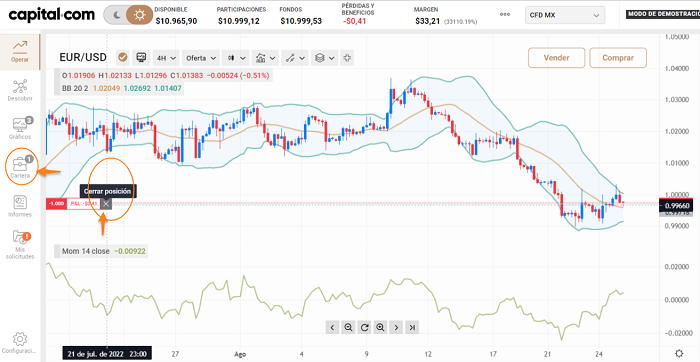Open the Descubrir sidebar section
The height and width of the screenshot is (362, 700).
[x=20, y=90]
